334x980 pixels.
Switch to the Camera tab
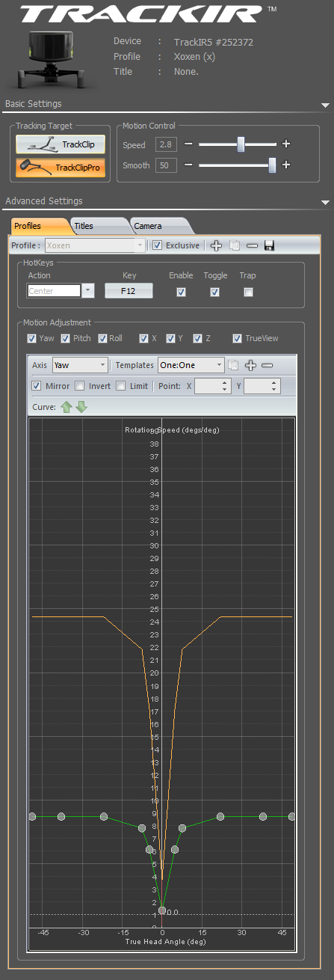pos(158,225)
